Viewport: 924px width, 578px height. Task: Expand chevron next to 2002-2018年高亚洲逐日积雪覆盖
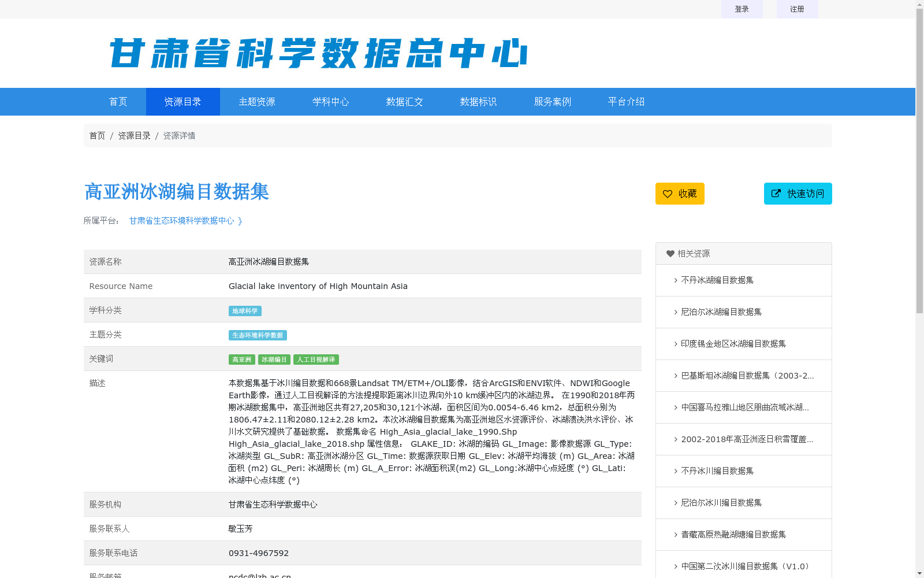pos(676,439)
